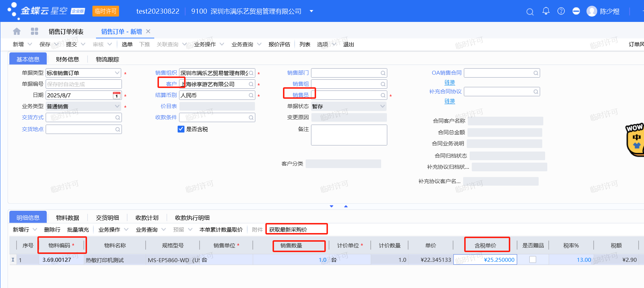
Task: Check the 是否赠品 box in row 1
Action: pyautogui.click(x=533, y=260)
